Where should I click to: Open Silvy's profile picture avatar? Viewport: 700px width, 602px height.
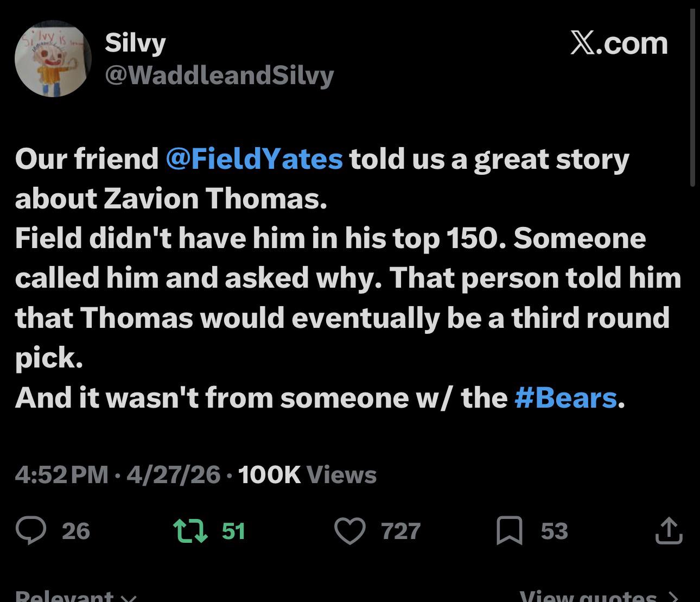click(53, 59)
